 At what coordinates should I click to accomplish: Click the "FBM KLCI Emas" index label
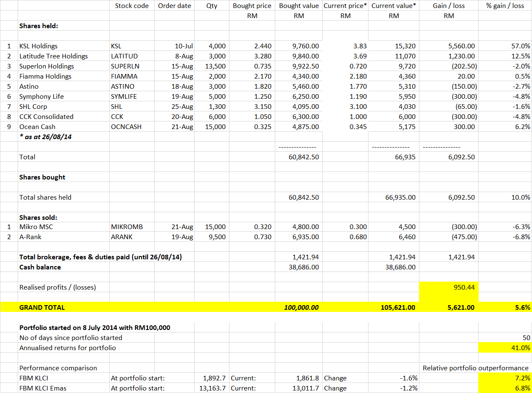tap(43, 388)
